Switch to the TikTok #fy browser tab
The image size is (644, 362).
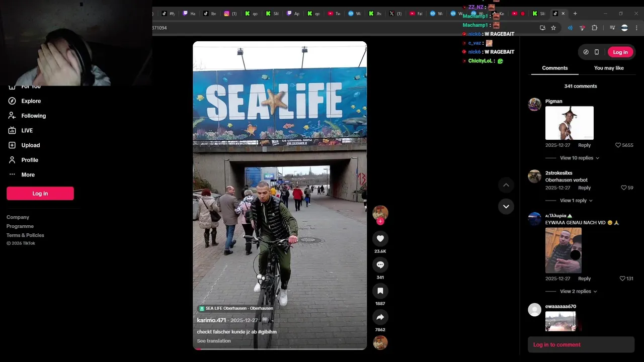[x=169, y=14]
